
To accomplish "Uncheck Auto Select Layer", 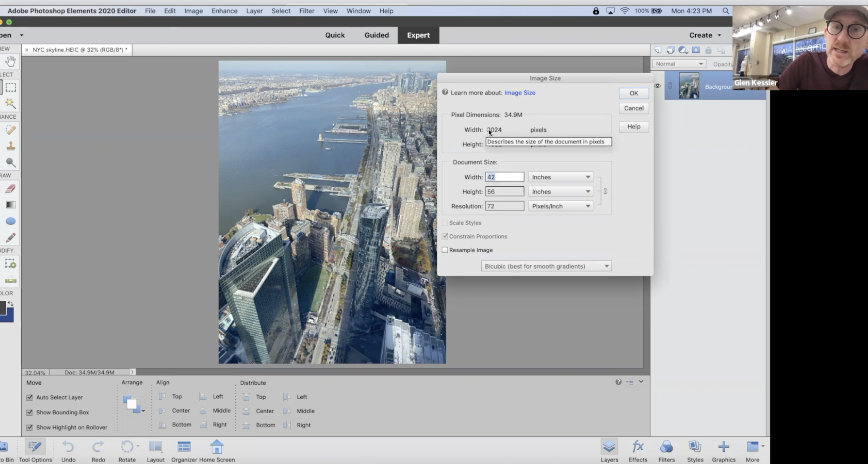I will pyautogui.click(x=30, y=397).
